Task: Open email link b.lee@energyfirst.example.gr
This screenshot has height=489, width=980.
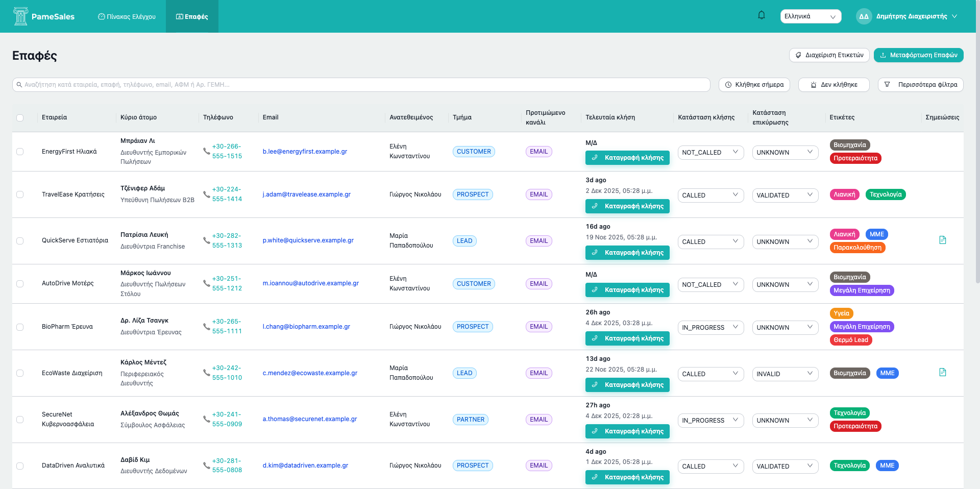Action: click(305, 152)
